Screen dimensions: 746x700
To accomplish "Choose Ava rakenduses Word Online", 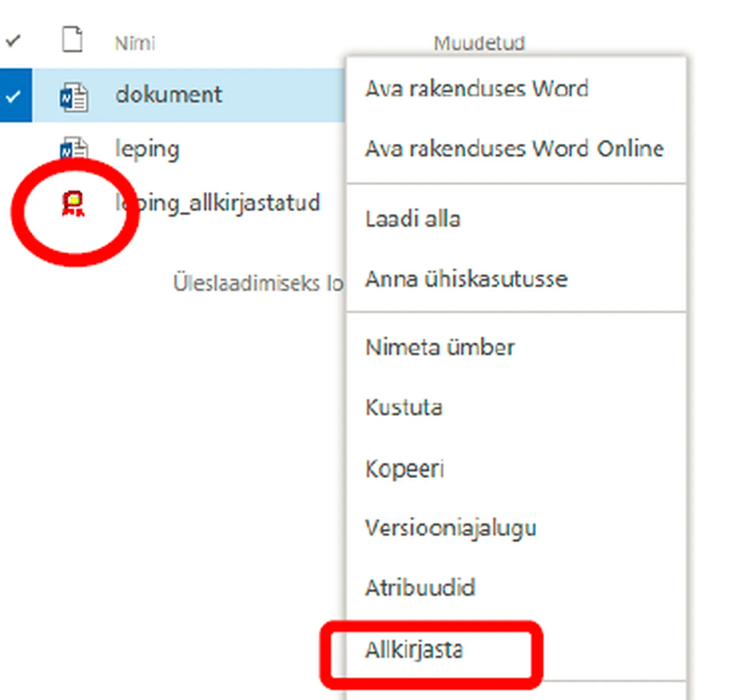I will tap(516, 149).
